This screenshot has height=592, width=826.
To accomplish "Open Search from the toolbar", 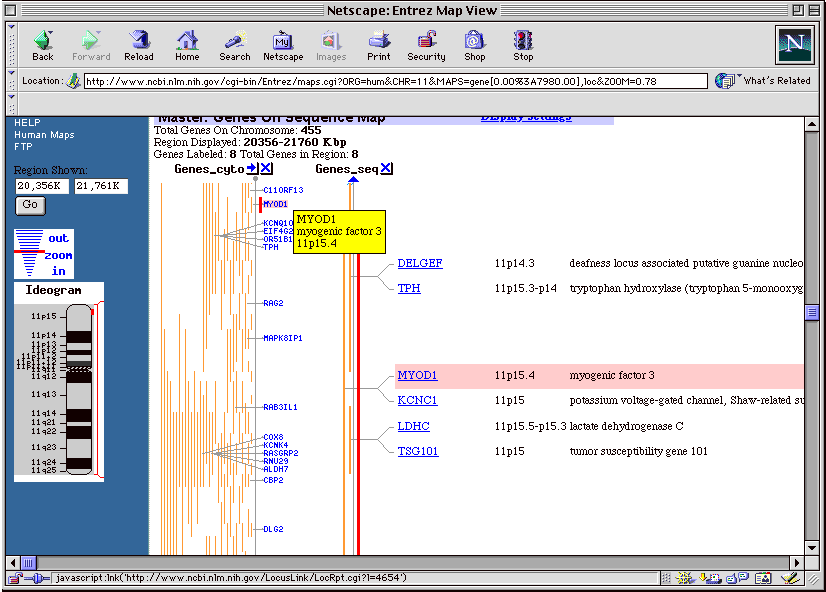I will pyautogui.click(x=235, y=46).
